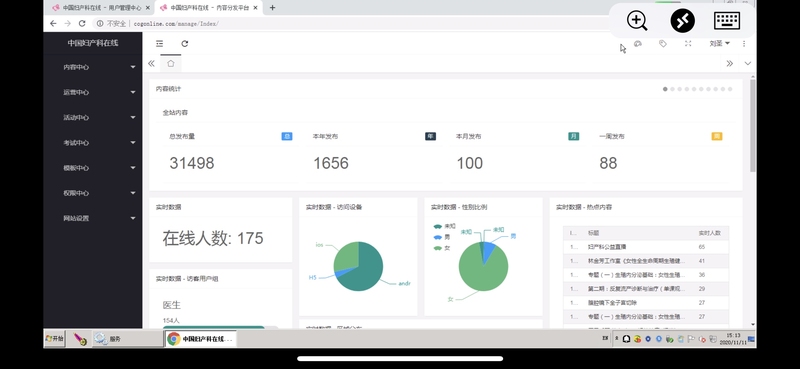Open the theme palette icon
800x369 pixels.
tap(637, 44)
